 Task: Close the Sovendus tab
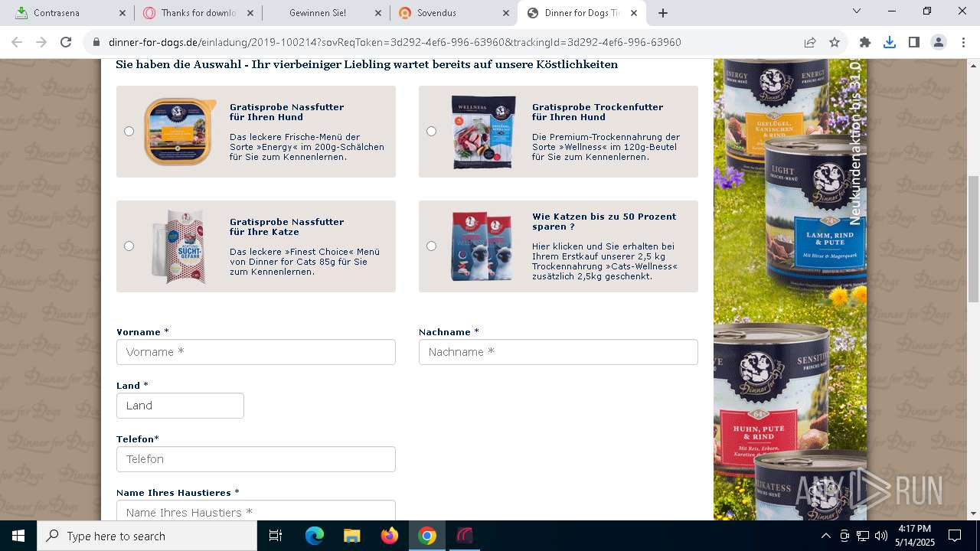506,13
